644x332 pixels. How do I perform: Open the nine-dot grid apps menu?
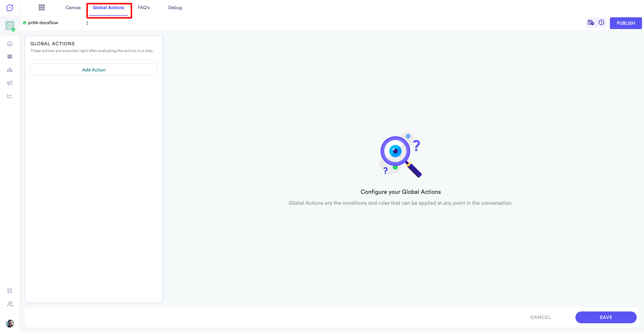pos(42,7)
